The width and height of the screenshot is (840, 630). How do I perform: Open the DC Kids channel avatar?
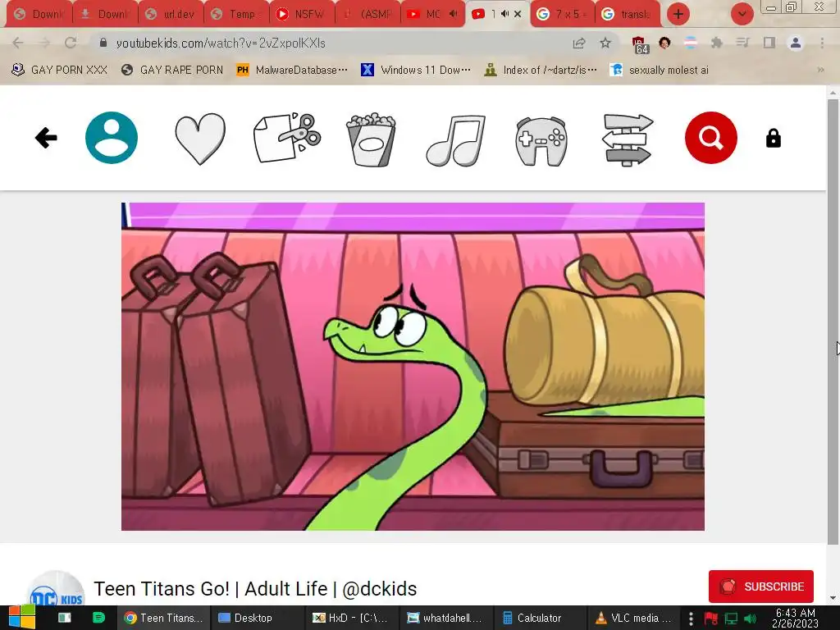coord(56,588)
